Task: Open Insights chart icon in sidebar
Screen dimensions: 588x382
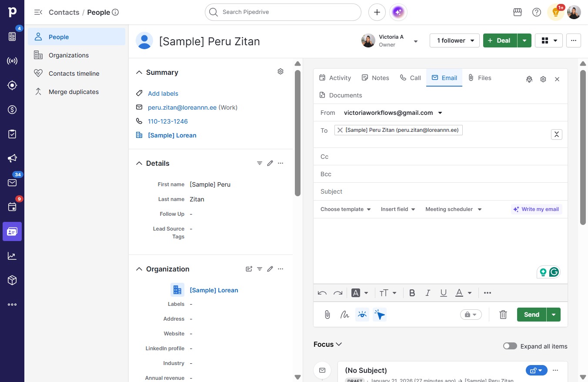Action: tap(12, 256)
